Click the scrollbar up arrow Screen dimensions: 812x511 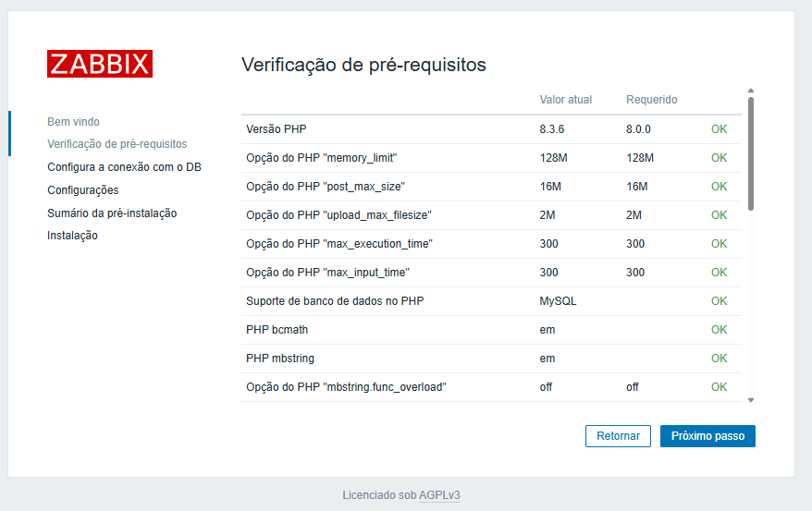point(751,91)
